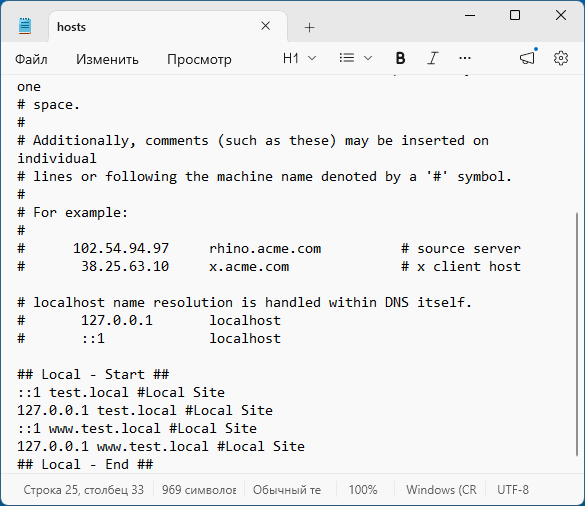Screen dimensions: 585x506
Task: Click the Notepad app icon
Action: (x=25, y=26)
